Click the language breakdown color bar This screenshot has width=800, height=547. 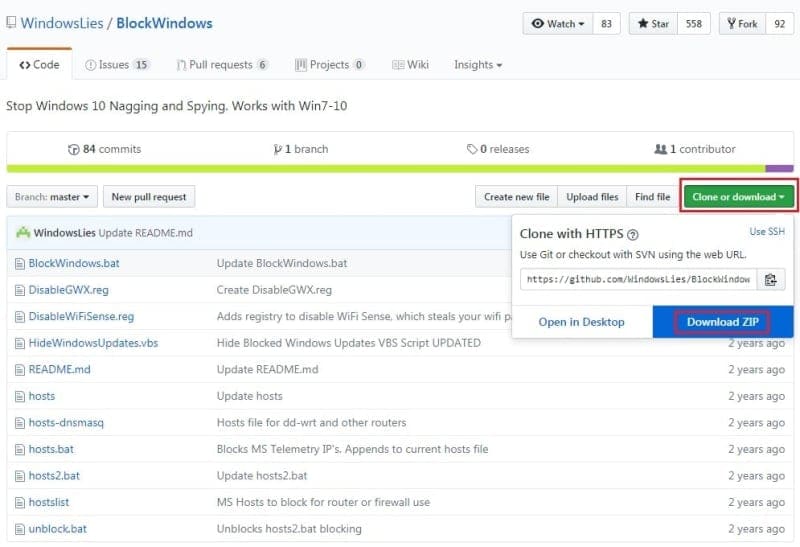[400, 168]
